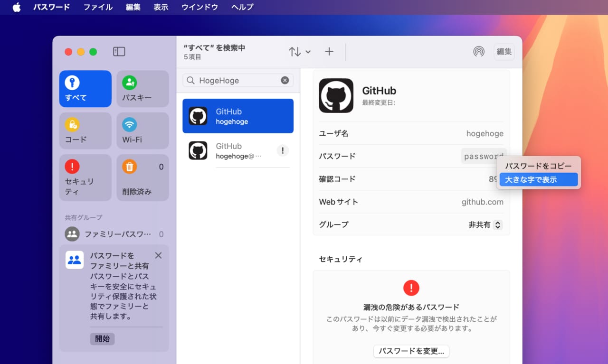608x364 pixels.
Task: Click the red security warning icon
Action: [411, 288]
